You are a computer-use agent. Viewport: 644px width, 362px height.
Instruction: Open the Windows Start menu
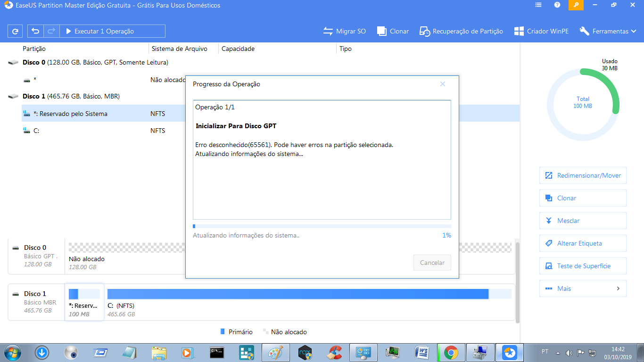[x=12, y=352]
